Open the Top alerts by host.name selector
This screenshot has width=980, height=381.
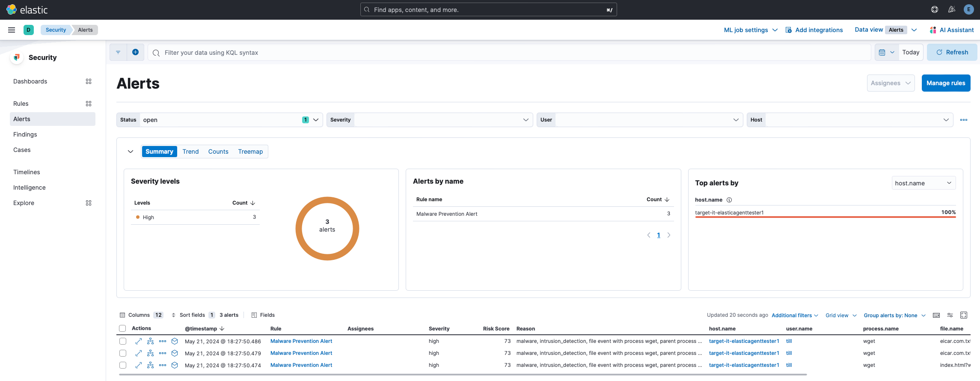coord(923,183)
